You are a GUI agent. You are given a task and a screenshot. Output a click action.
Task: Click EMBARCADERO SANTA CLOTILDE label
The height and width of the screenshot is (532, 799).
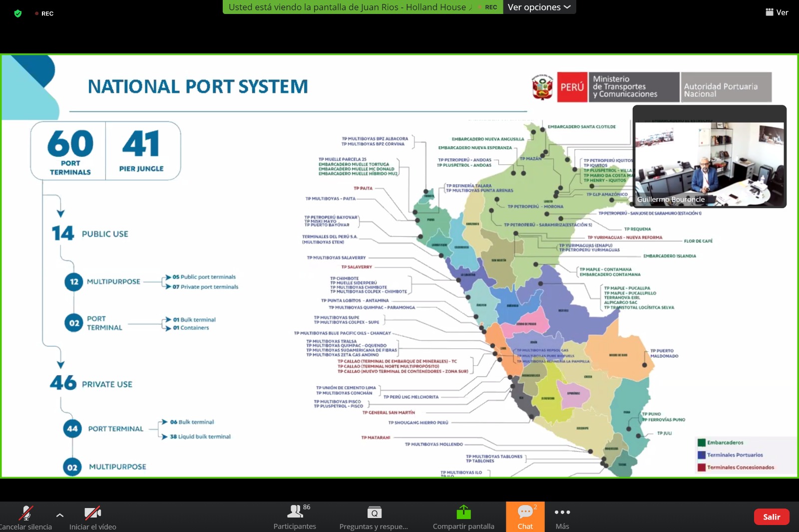[582, 127]
